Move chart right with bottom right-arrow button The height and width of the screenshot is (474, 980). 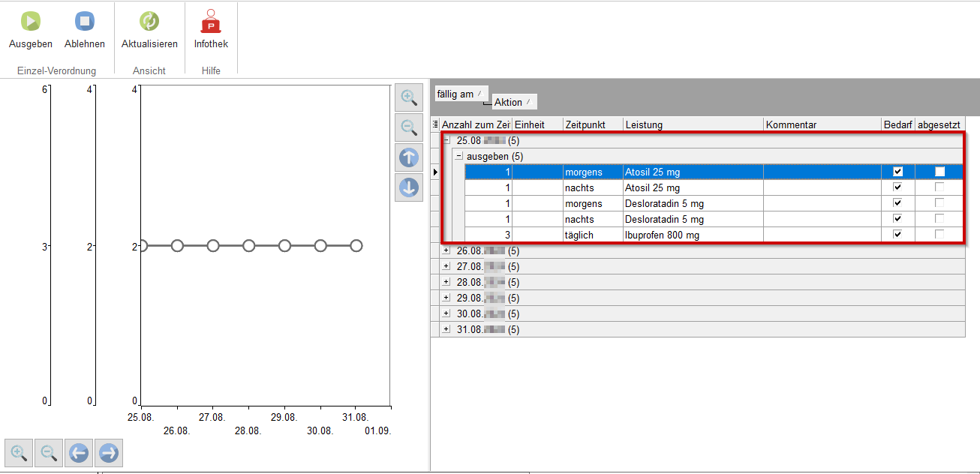[x=109, y=453]
